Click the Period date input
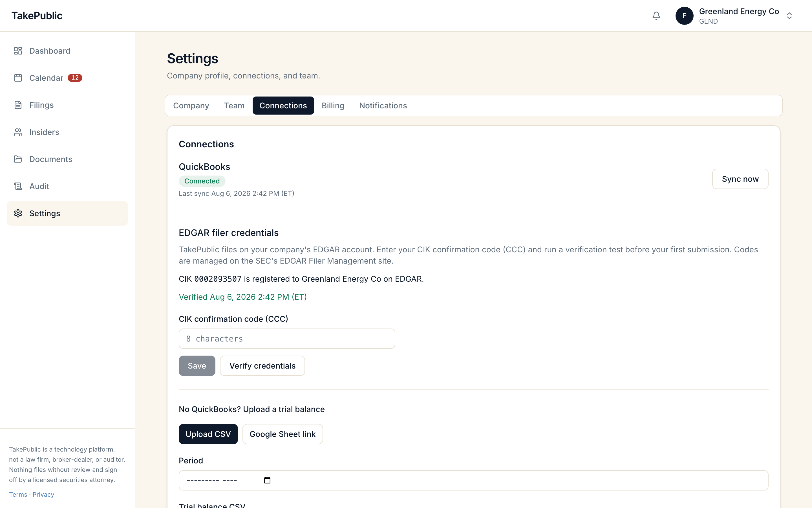Image resolution: width=812 pixels, height=508 pixels. [473, 480]
